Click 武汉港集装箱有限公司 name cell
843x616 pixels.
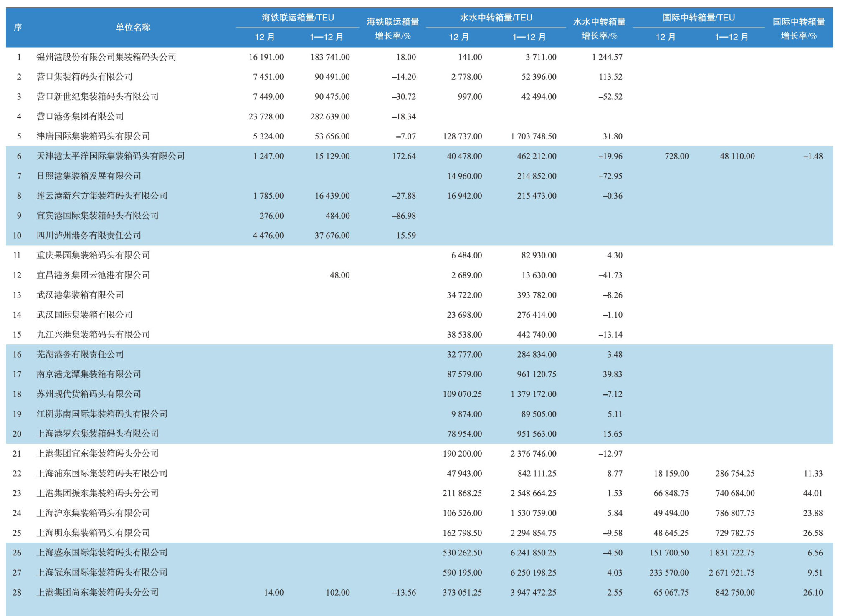point(80,295)
